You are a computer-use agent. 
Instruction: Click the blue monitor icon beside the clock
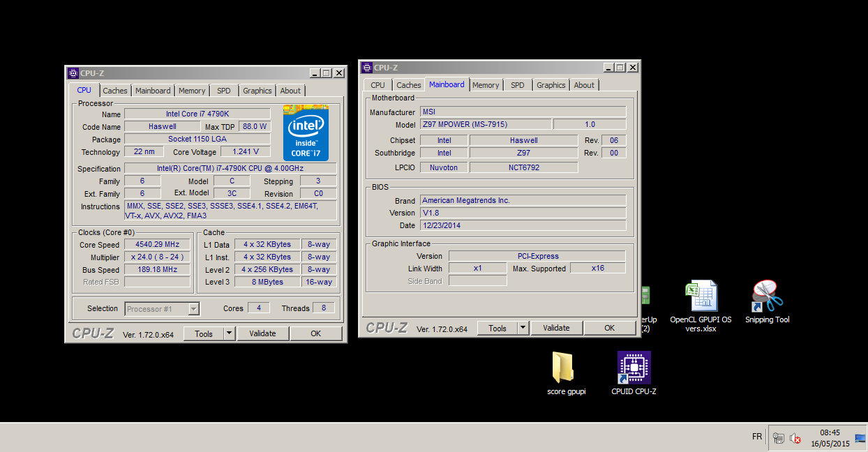coord(860,438)
